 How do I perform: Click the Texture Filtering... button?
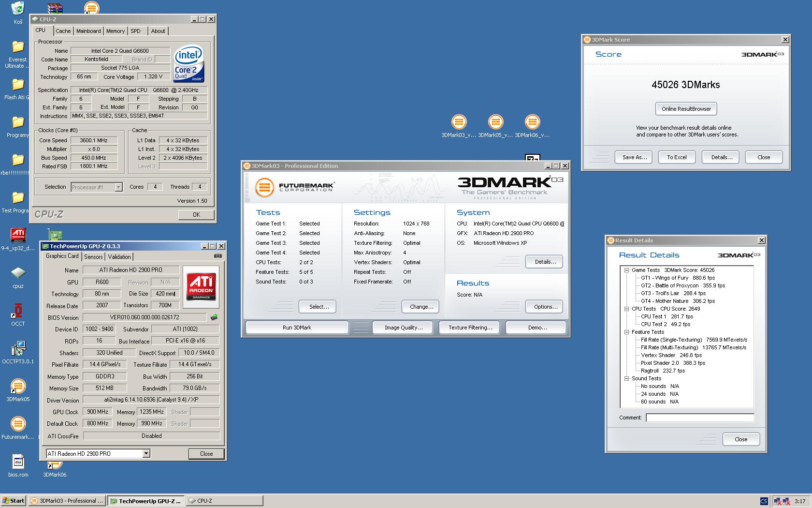[x=470, y=328]
